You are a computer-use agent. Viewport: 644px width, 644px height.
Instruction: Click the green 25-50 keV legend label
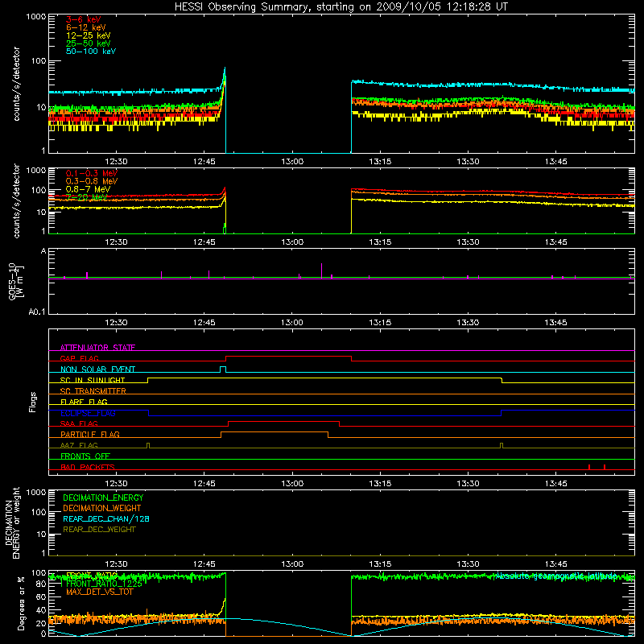coord(89,43)
